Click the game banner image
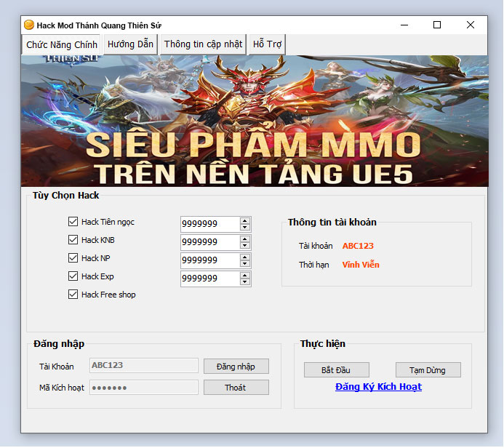The height and width of the screenshot is (448, 504). coord(255,121)
